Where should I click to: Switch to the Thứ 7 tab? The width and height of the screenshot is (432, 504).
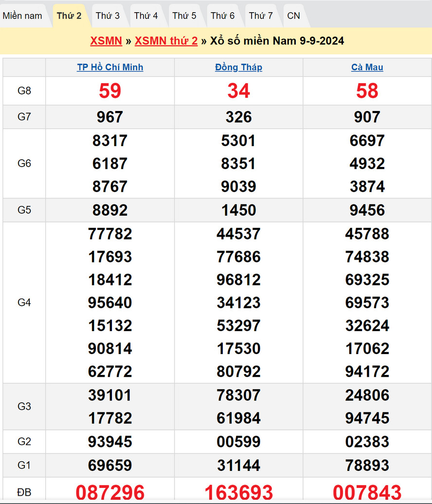[x=261, y=16]
